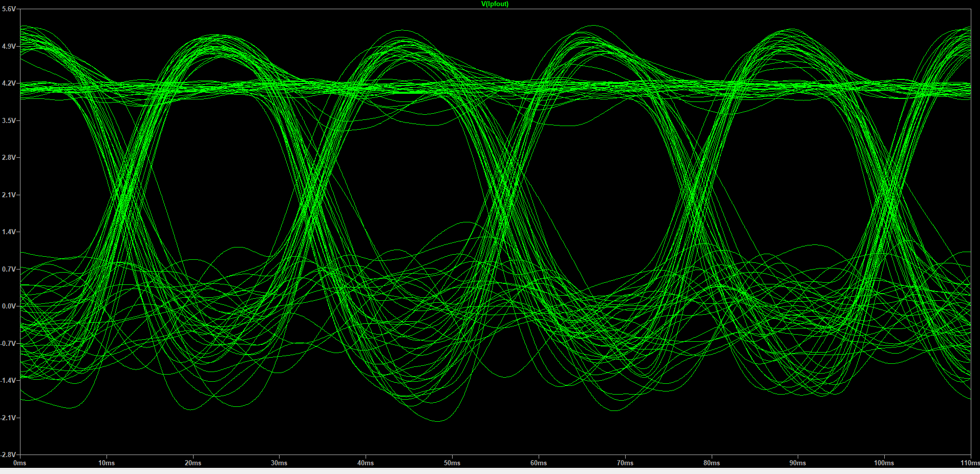
Task: Click the 20ms time axis label
Action: pos(193,463)
